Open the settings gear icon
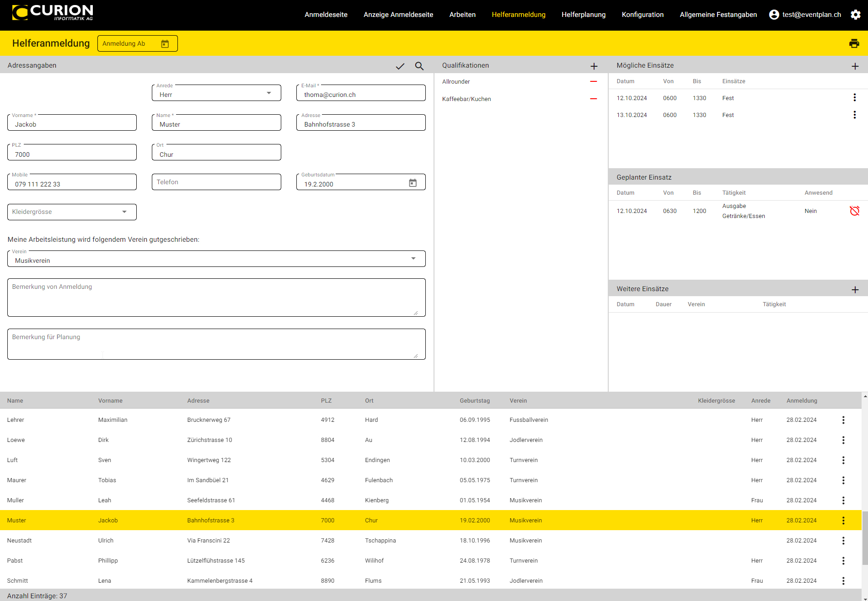Viewport: 868px width, 601px height. 855,15
